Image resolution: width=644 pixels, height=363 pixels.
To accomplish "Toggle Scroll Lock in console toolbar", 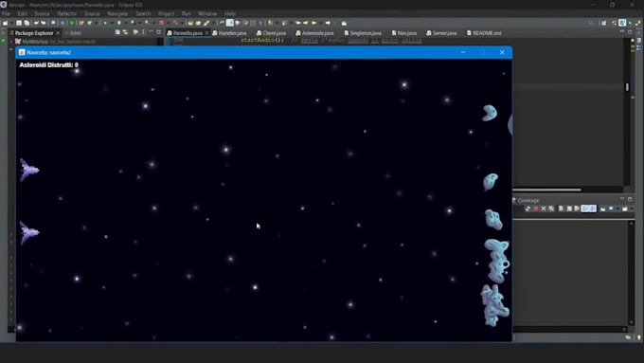I will click(x=569, y=209).
